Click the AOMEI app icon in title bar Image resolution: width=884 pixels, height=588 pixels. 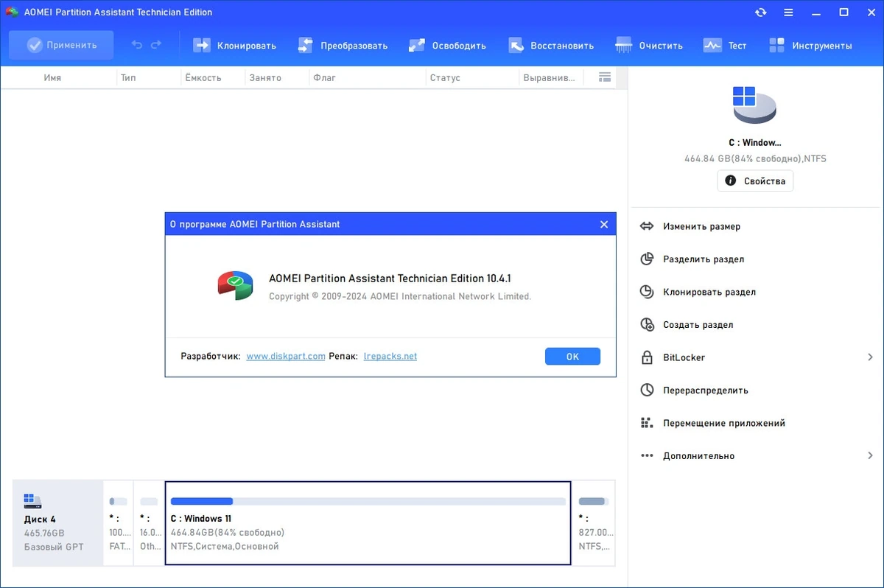coord(12,13)
